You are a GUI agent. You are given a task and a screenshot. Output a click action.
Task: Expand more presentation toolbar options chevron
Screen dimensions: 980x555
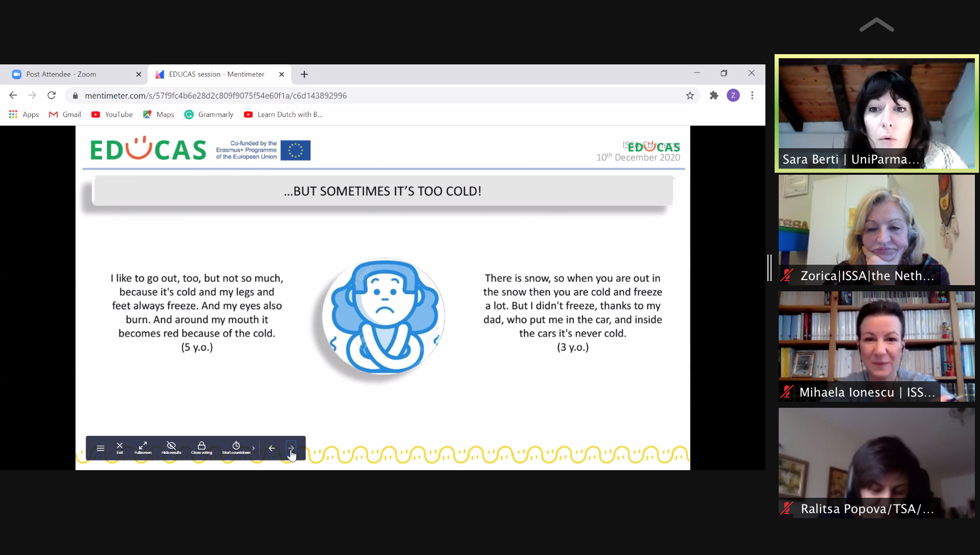click(253, 448)
